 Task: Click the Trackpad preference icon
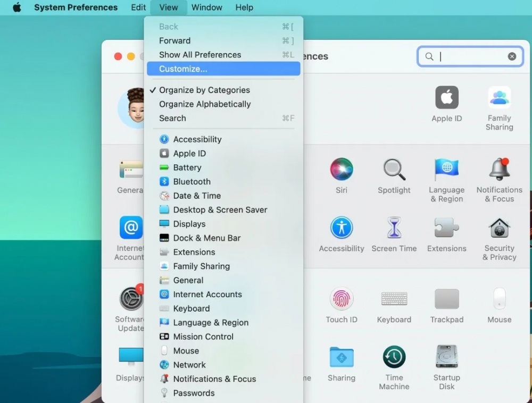(446, 299)
